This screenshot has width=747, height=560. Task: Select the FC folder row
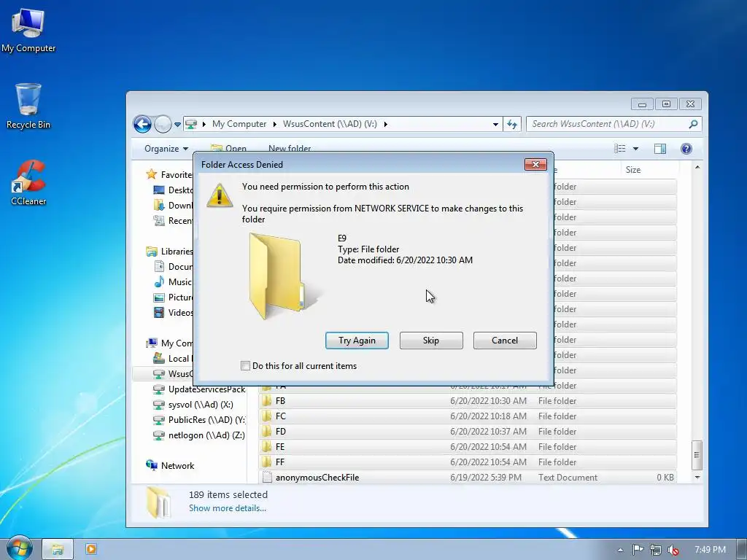pyautogui.click(x=468, y=416)
